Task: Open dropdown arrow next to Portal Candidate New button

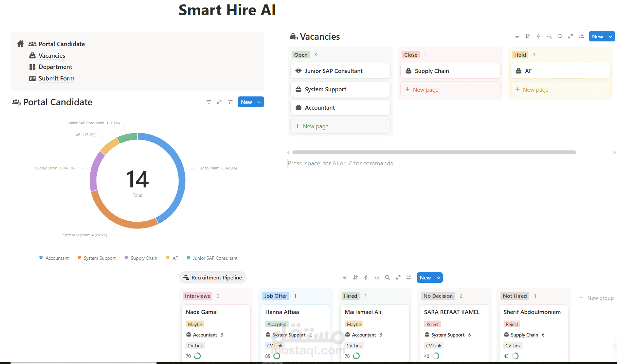Action: [259, 102]
